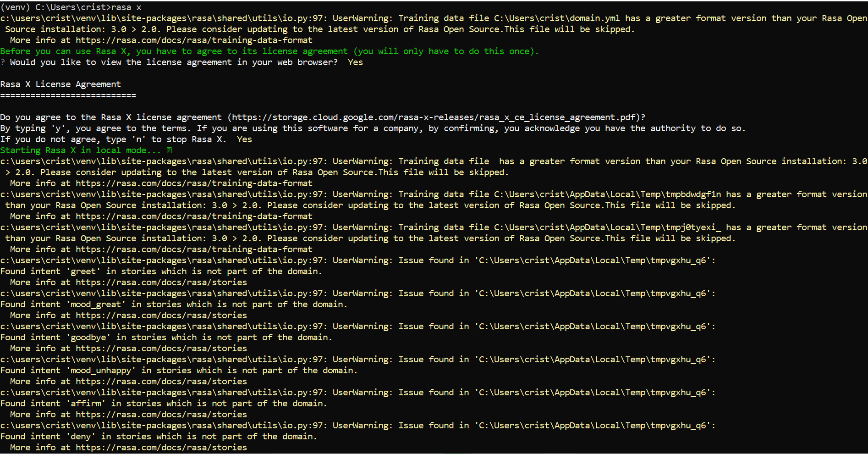Click the 'Rasa X License Agreement' heading

click(60, 84)
